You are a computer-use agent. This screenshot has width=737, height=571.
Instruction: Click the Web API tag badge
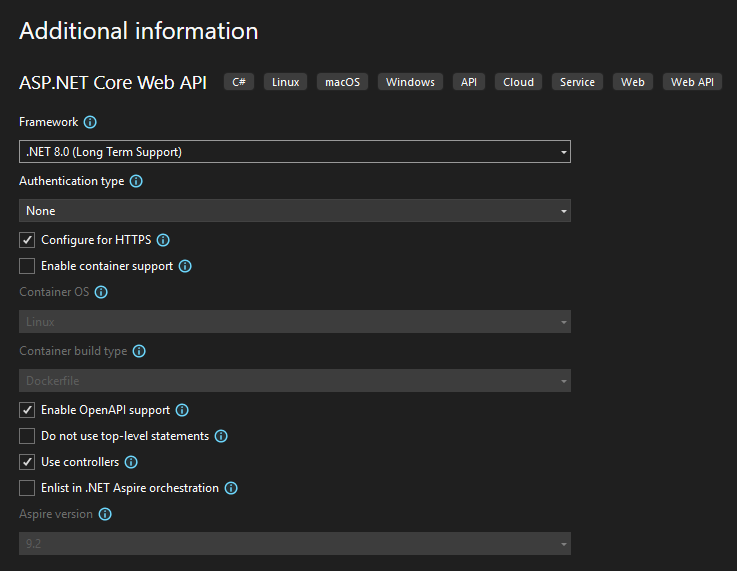coord(692,82)
